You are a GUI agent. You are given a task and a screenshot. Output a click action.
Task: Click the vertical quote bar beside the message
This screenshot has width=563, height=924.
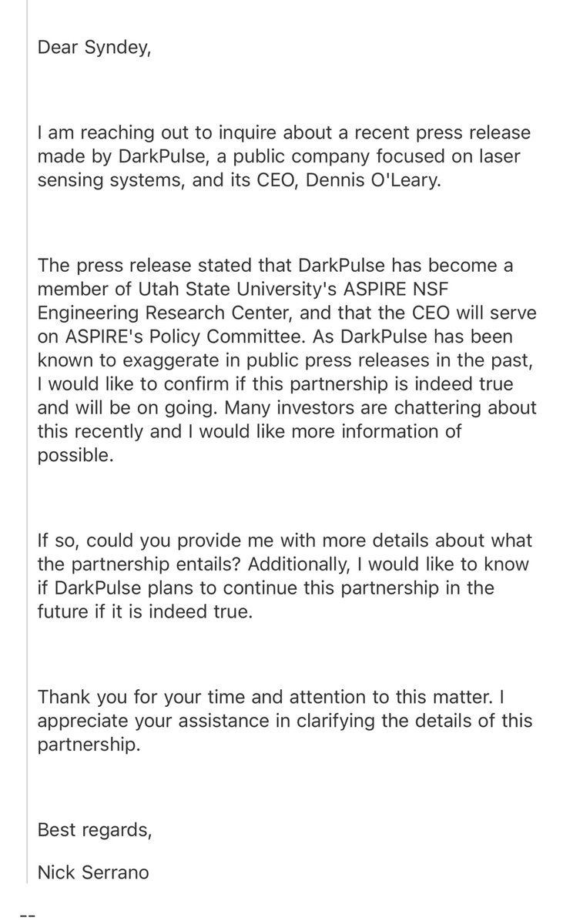pos(27,447)
